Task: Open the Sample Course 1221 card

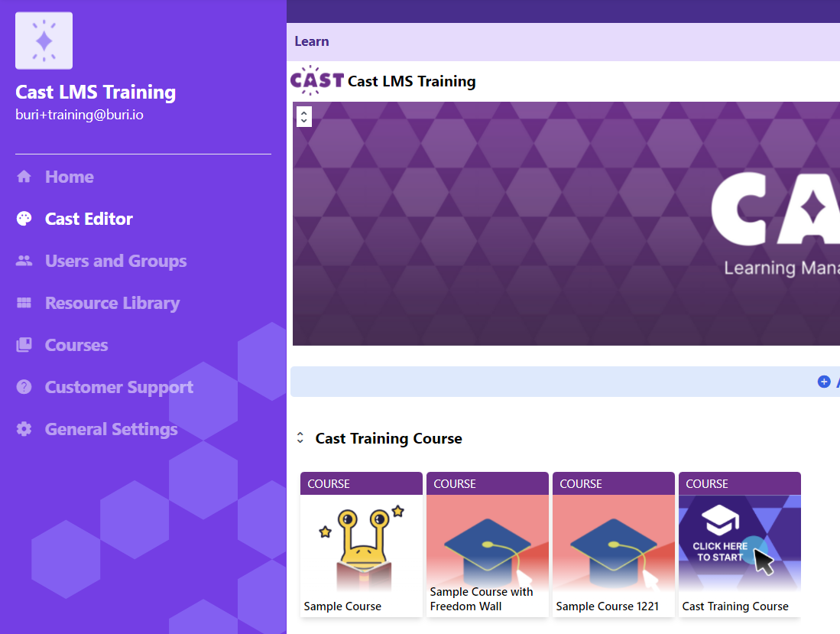Action: point(614,545)
